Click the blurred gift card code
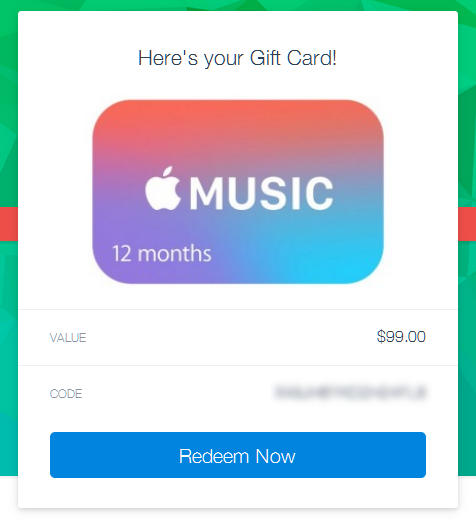Image resolution: width=476 pixels, height=525 pixels. click(x=350, y=392)
